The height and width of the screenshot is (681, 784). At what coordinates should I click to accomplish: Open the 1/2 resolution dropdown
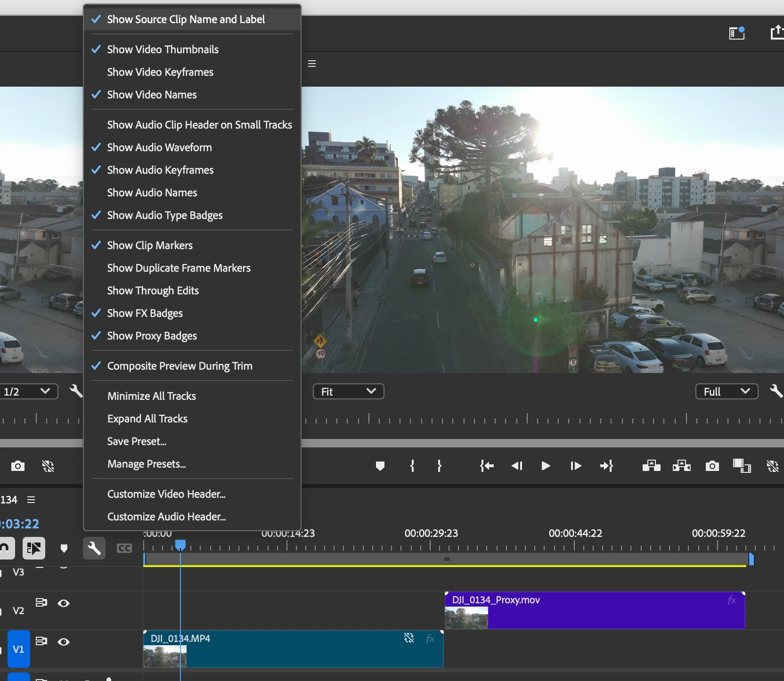[x=27, y=391]
